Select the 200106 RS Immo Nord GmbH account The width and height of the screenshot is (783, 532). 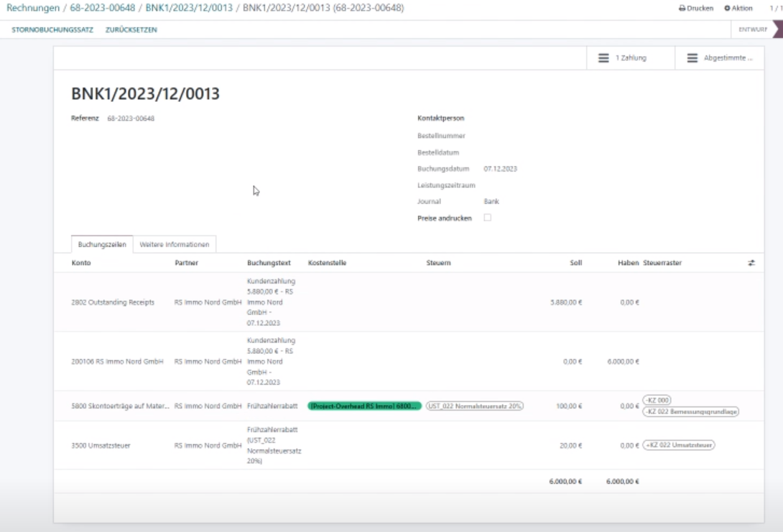pyautogui.click(x=117, y=362)
